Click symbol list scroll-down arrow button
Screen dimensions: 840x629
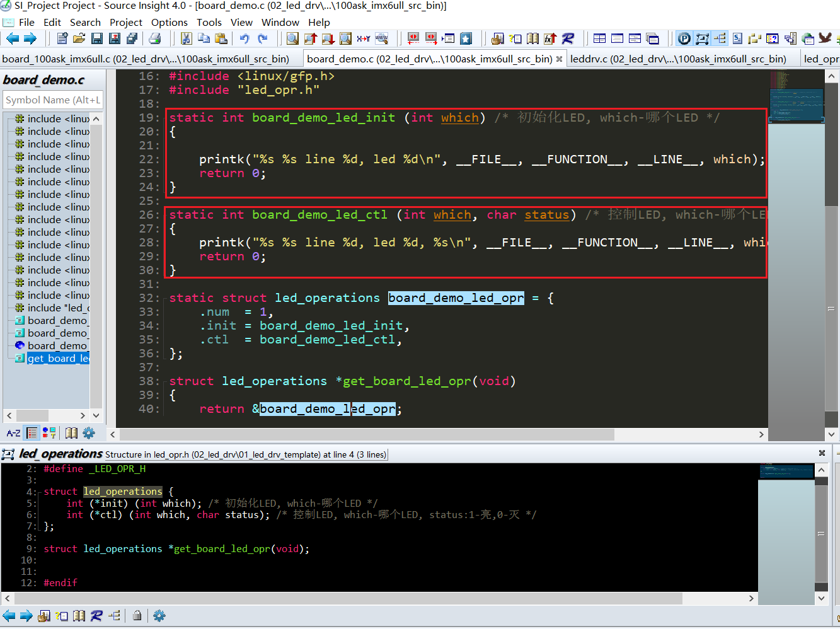pyautogui.click(x=96, y=415)
